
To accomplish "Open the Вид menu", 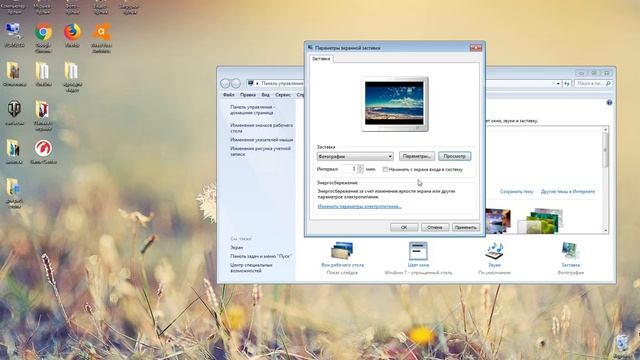I will coord(265,95).
